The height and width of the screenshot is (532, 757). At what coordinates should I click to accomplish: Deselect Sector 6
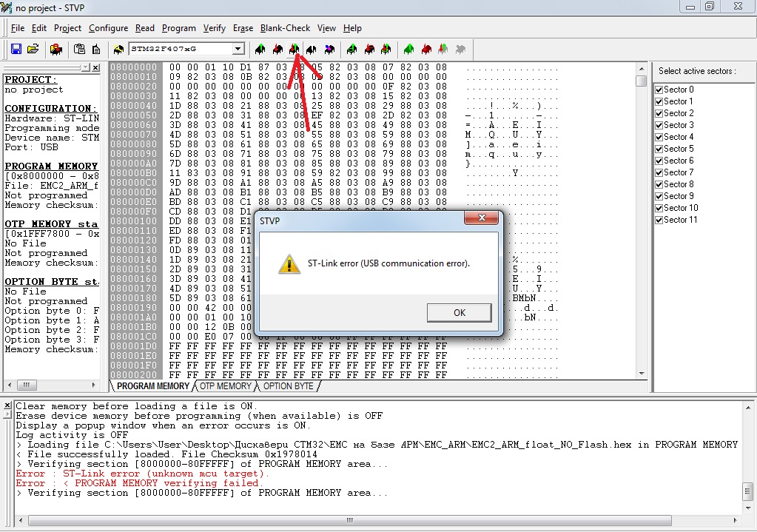(x=659, y=161)
